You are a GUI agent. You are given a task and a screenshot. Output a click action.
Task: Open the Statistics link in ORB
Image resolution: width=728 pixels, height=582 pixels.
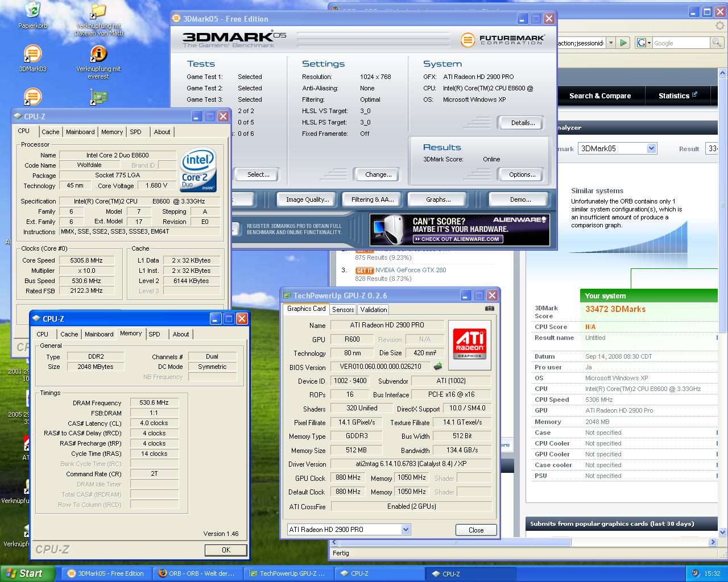coord(677,96)
